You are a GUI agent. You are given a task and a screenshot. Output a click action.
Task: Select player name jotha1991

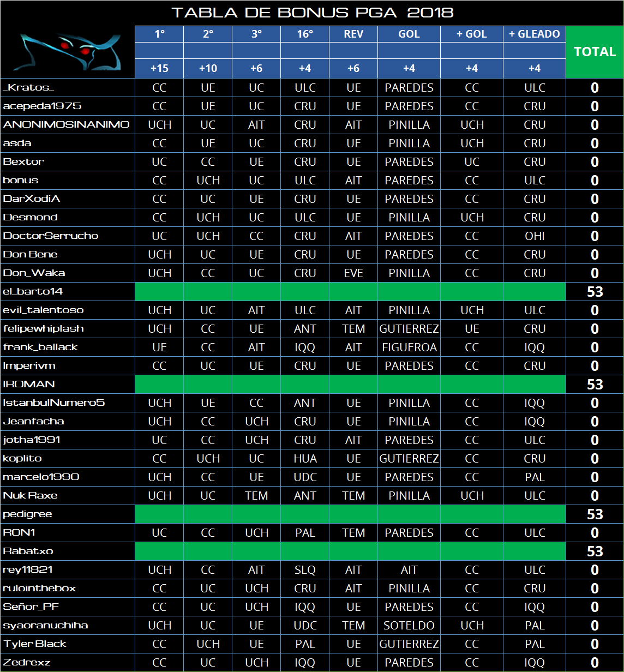coord(32,440)
